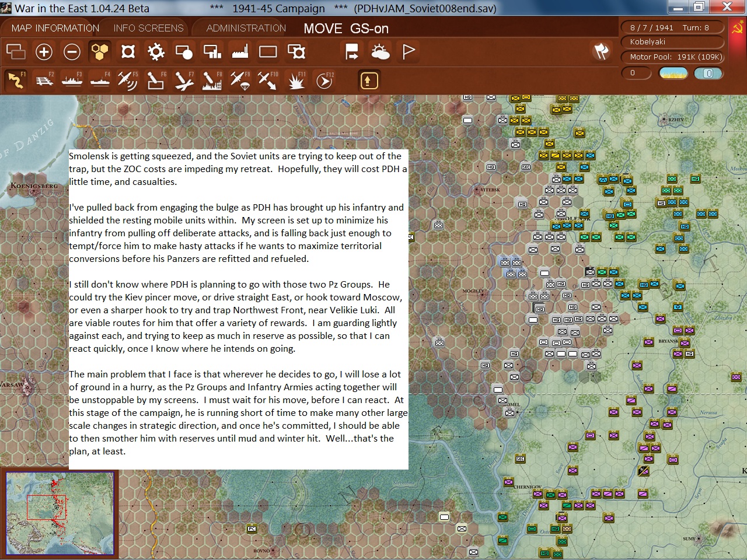The height and width of the screenshot is (560, 747).
Task: Click the red viewport box in the minimap
Action: tap(46, 507)
